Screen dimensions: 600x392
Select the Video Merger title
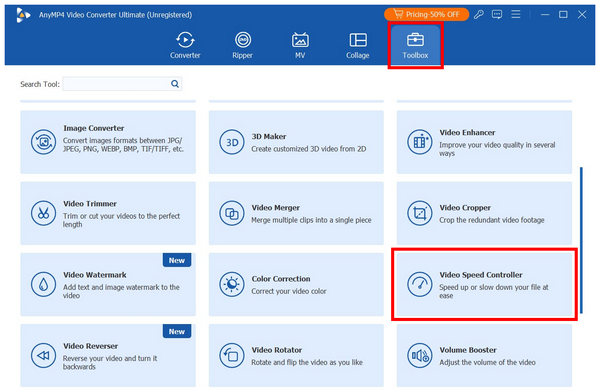[x=276, y=207]
